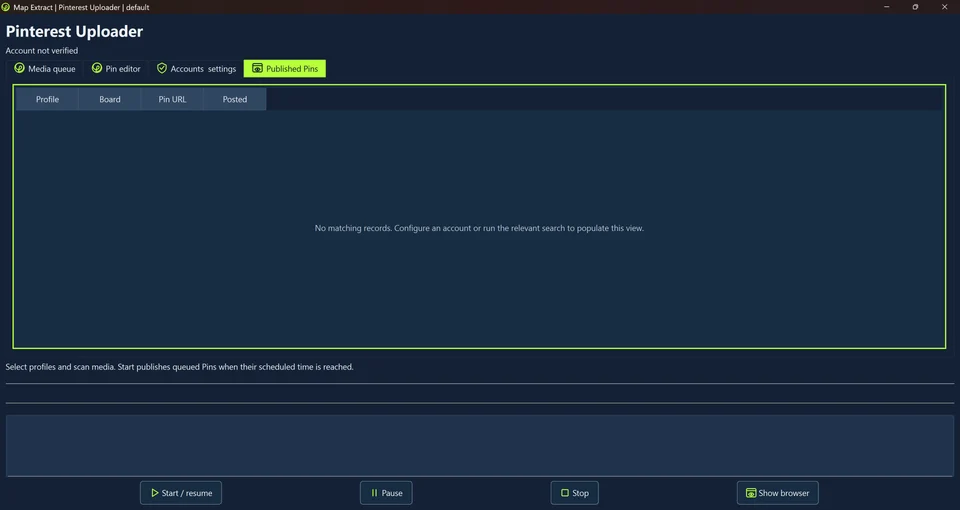
Task: Minimize the Pinterest Uploader window
Action: coord(887,7)
